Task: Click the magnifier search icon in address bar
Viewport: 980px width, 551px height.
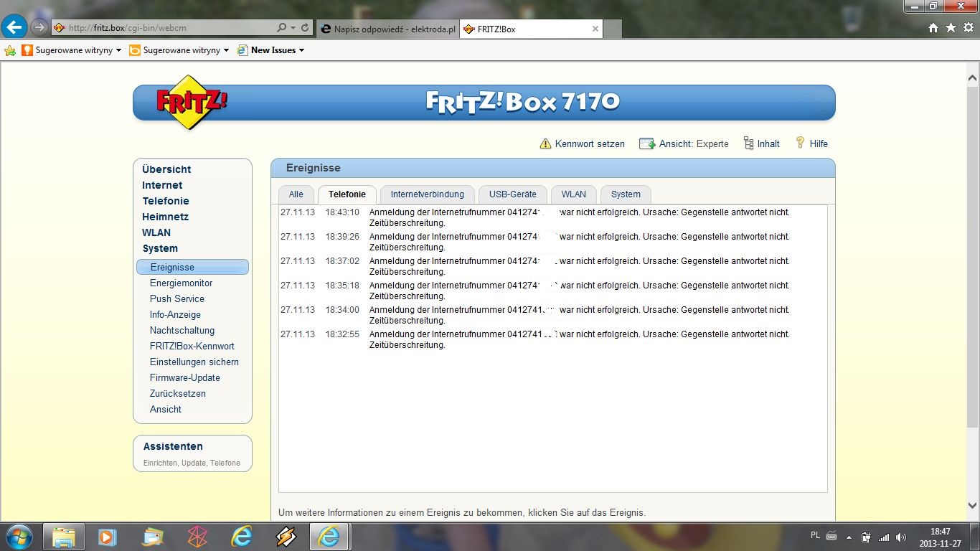Action: pyautogui.click(x=281, y=28)
